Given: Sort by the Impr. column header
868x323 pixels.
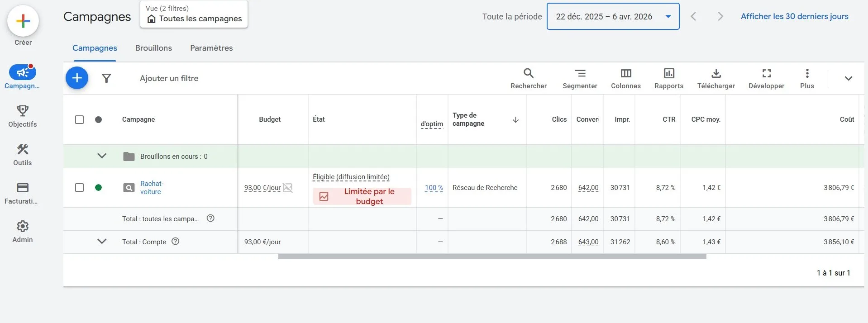Looking at the screenshot, I should coord(622,119).
